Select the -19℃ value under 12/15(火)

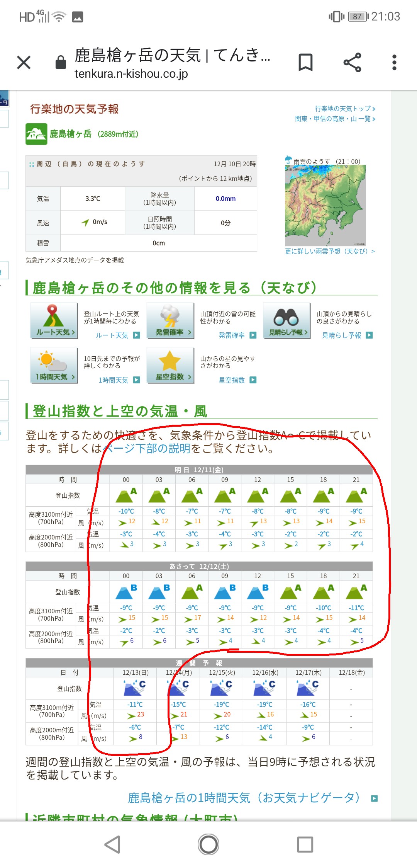point(221,705)
